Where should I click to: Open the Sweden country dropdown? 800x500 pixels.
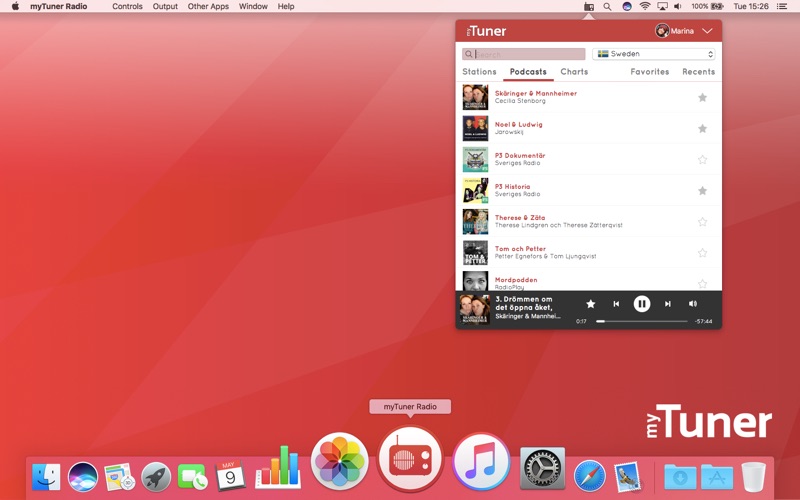pos(654,54)
